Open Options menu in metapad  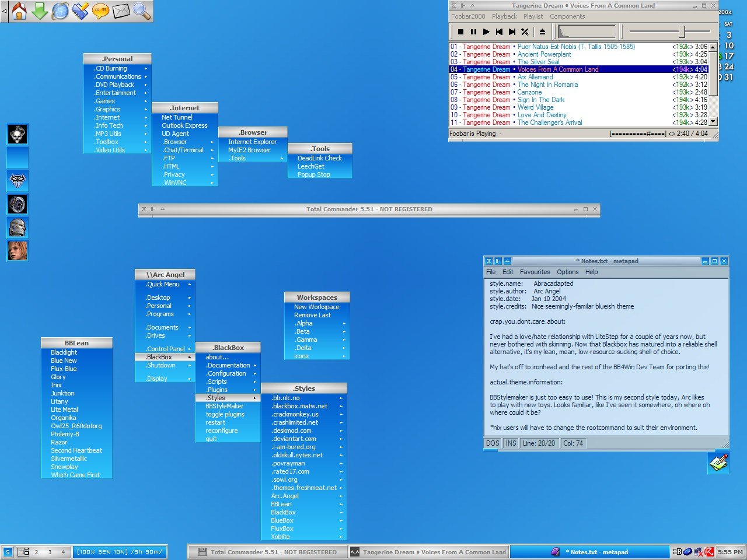pyautogui.click(x=568, y=272)
